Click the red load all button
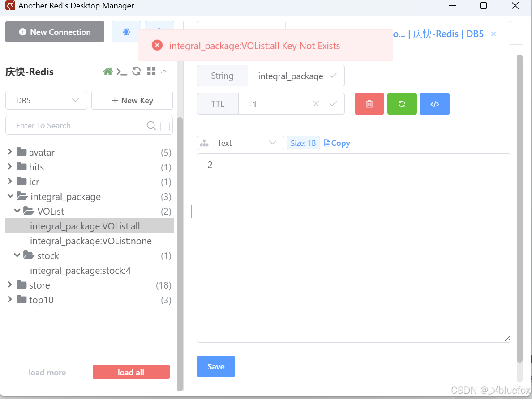The height and width of the screenshot is (399, 532). (131, 372)
